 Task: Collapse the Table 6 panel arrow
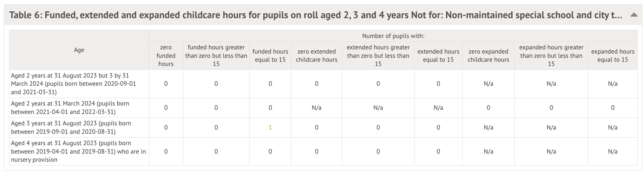pyautogui.click(x=634, y=15)
